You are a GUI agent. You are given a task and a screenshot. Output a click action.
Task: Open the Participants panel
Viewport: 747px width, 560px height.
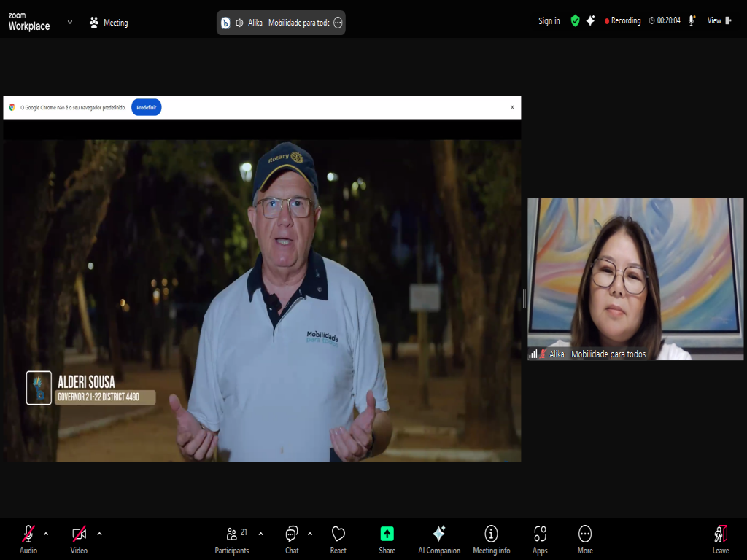(232, 539)
